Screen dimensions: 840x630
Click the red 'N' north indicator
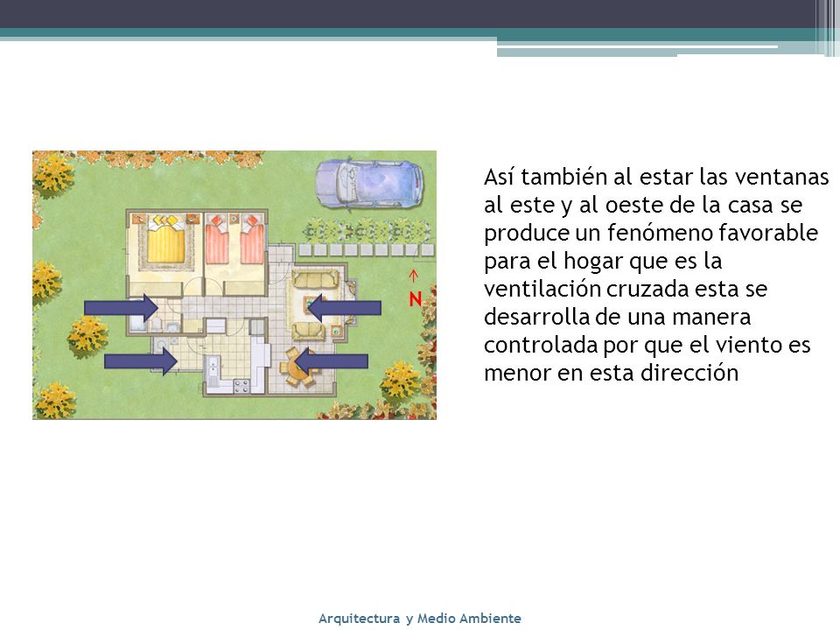click(x=415, y=299)
